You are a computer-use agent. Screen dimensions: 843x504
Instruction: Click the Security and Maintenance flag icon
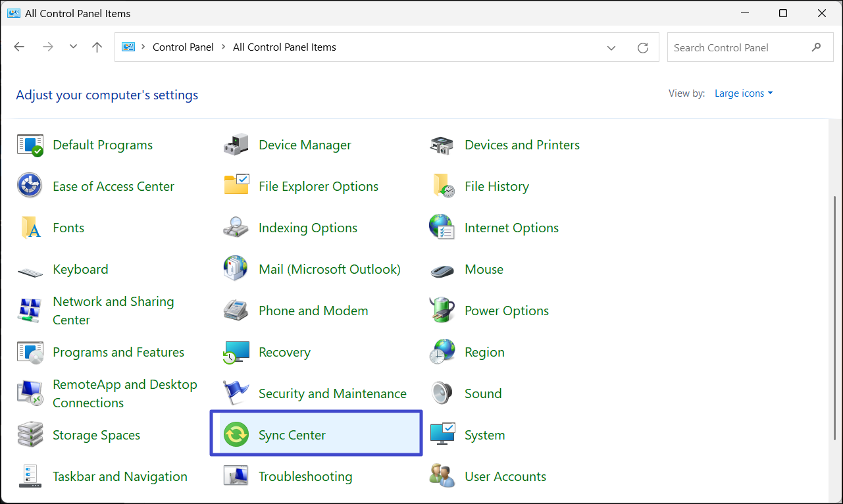coord(236,393)
